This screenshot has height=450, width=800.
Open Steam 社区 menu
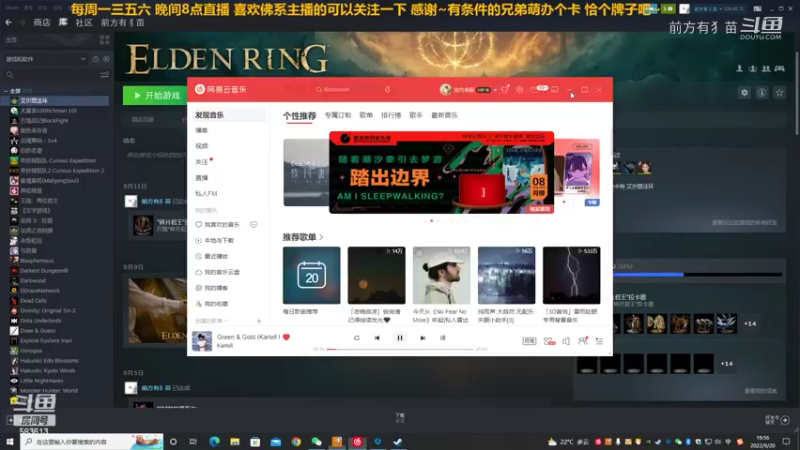pos(84,22)
